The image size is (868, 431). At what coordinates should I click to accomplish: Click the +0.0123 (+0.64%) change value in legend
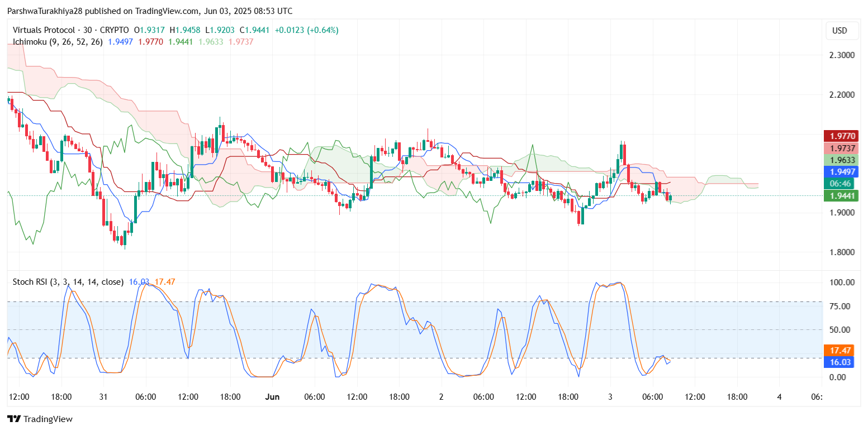coord(306,30)
